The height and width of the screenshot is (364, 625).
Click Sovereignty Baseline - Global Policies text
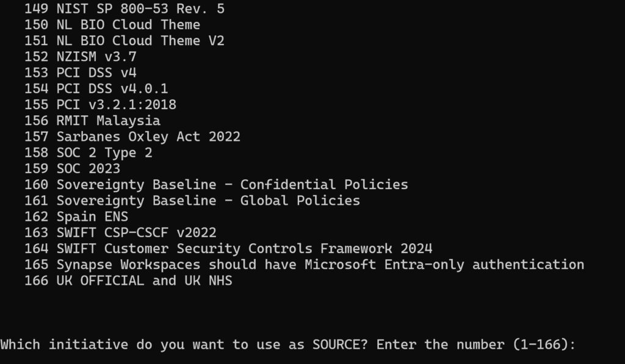[x=209, y=201]
